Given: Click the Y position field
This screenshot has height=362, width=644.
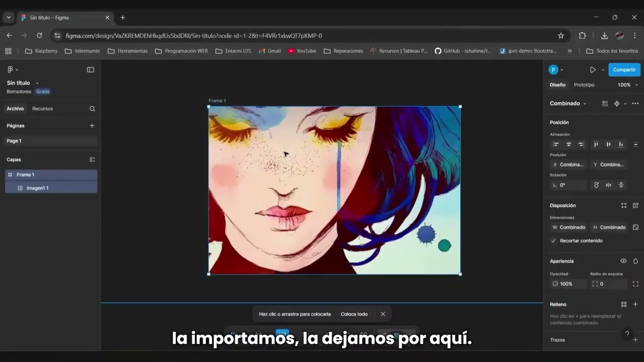Looking at the screenshot, I should point(609,164).
